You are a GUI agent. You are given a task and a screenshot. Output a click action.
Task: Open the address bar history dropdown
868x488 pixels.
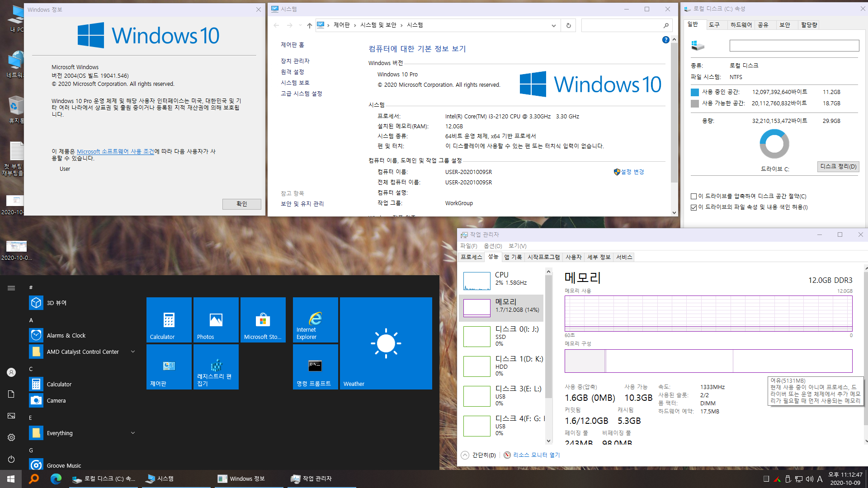click(553, 25)
